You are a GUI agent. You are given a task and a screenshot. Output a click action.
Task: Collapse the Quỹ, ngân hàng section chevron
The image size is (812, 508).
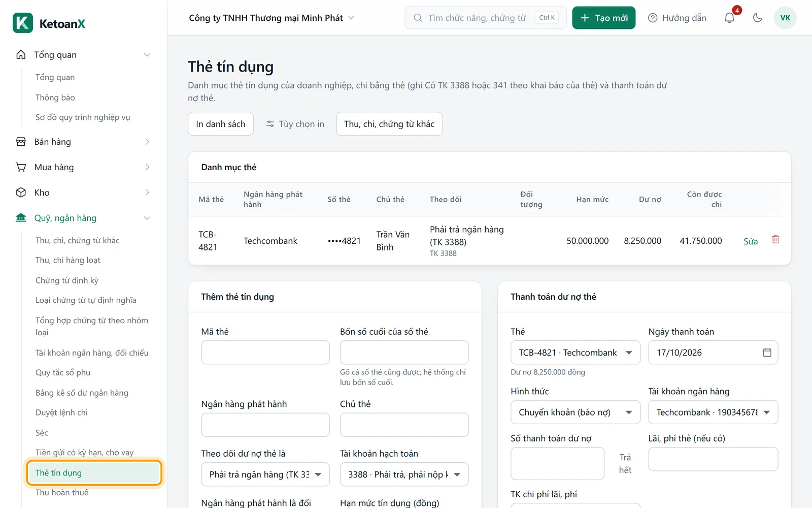click(147, 218)
